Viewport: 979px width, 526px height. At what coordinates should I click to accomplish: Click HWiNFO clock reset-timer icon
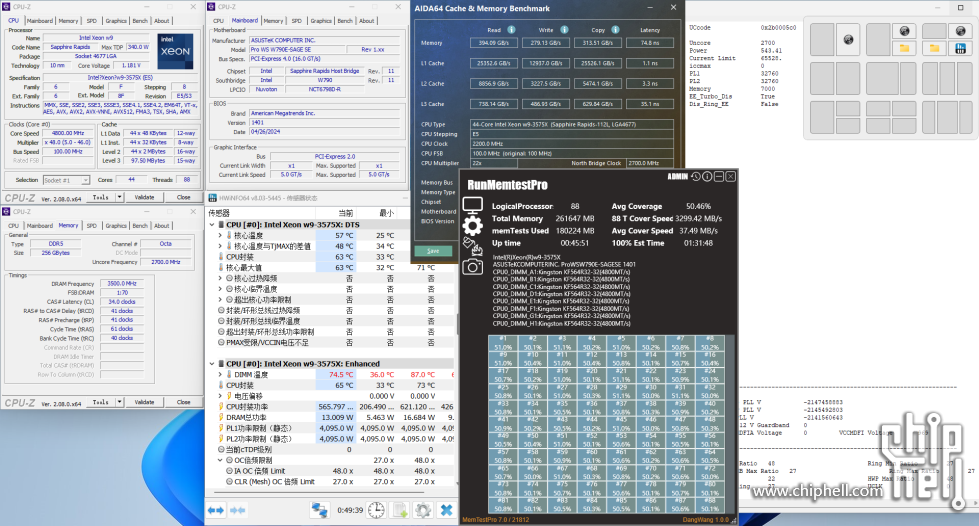pos(376,510)
